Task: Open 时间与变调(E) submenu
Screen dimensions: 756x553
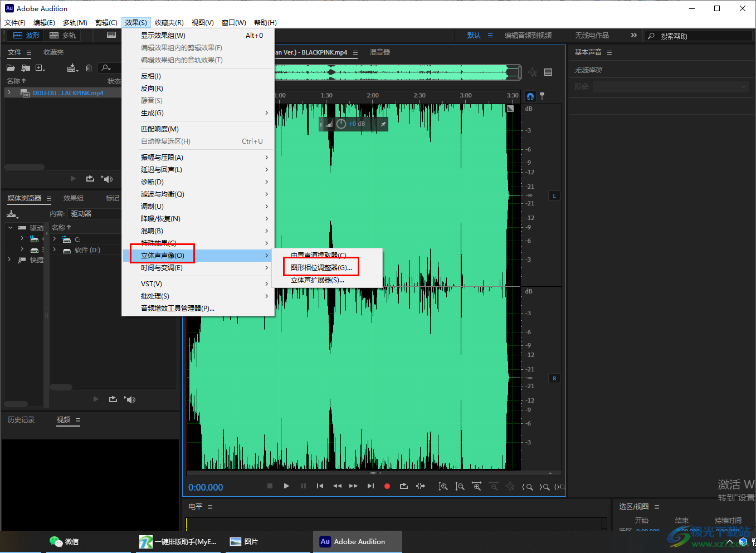Action: click(198, 268)
